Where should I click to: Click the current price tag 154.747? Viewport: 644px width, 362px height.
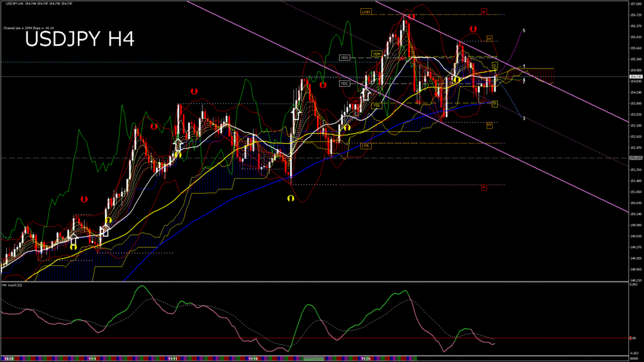[x=636, y=77]
